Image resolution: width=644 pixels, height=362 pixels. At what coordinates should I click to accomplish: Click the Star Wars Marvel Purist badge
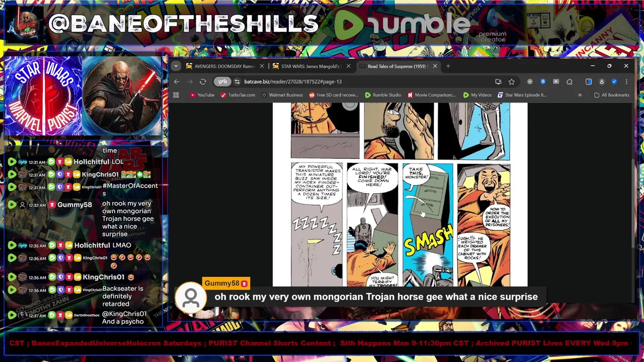[42, 97]
